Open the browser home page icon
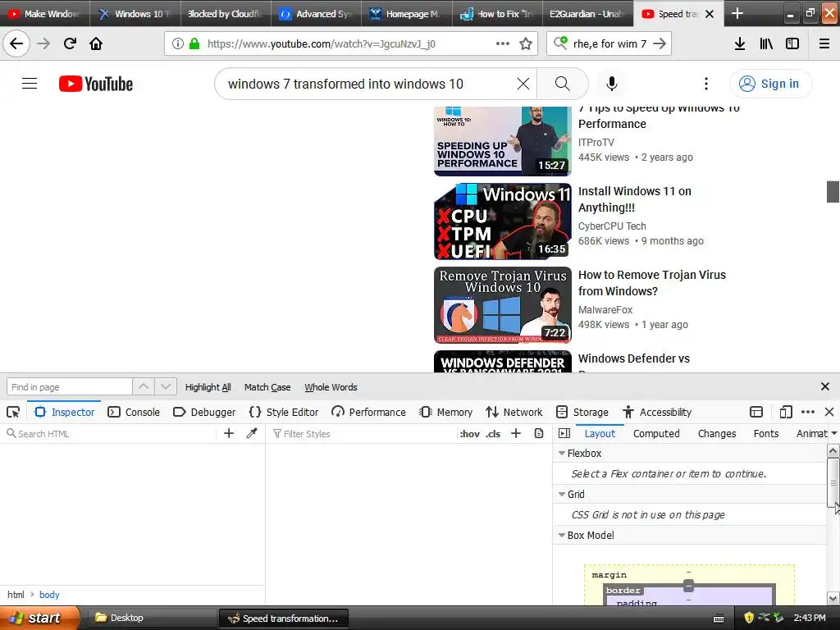Image resolution: width=840 pixels, height=630 pixels. coord(96,43)
